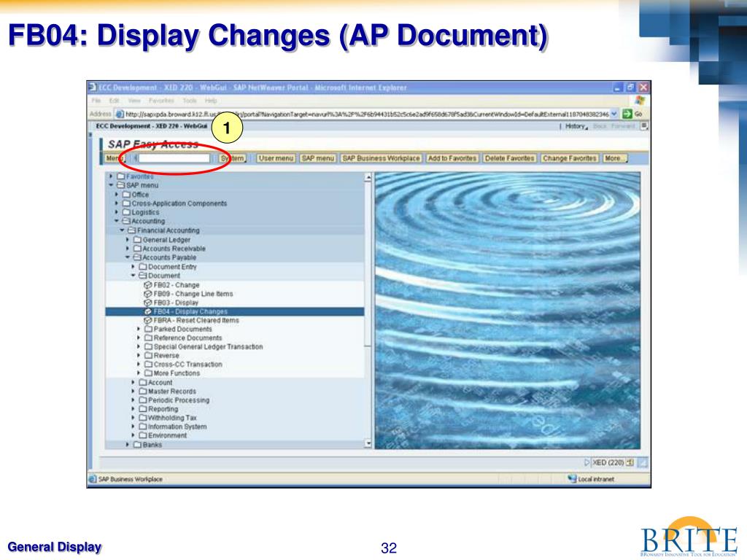Collapse the SAP menu node
This screenshot has width=747, height=560.
(x=111, y=185)
